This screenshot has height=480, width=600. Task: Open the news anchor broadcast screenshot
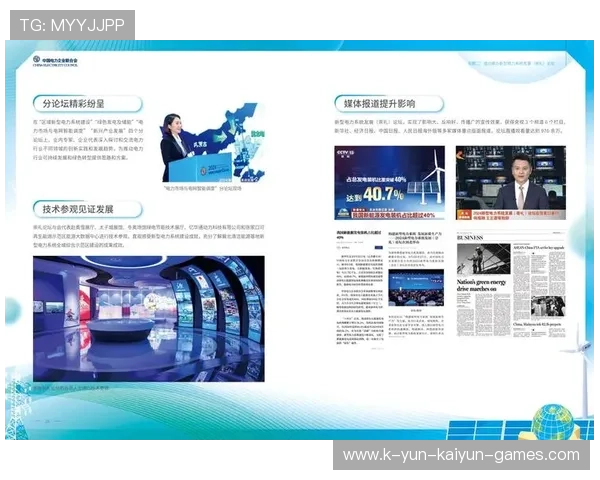[510, 183]
